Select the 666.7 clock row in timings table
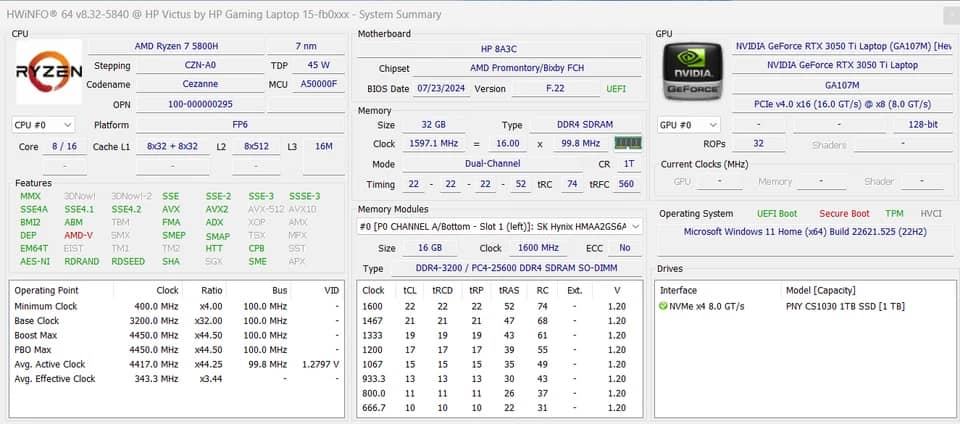This screenshot has height=424, width=960. pyautogui.click(x=499, y=408)
